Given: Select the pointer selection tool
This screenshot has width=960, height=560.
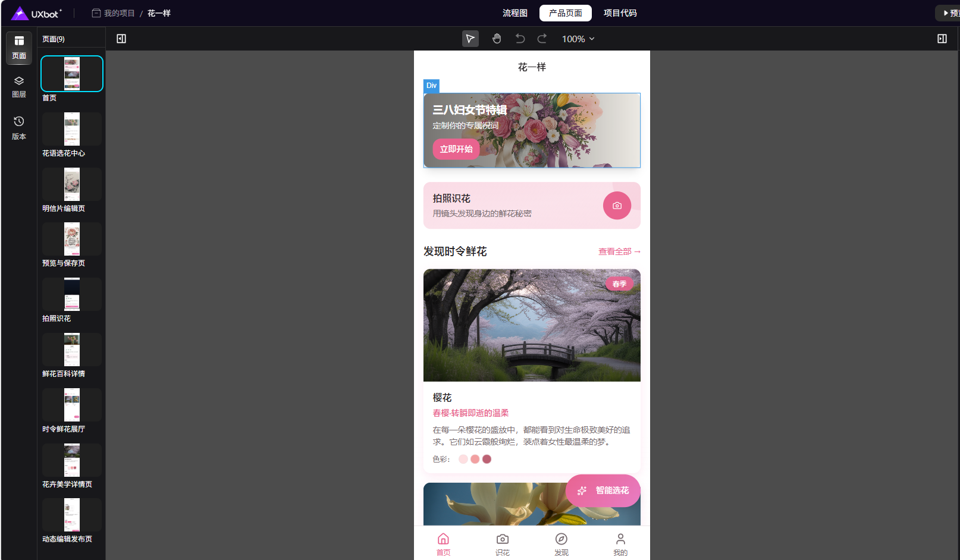Looking at the screenshot, I should (470, 39).
